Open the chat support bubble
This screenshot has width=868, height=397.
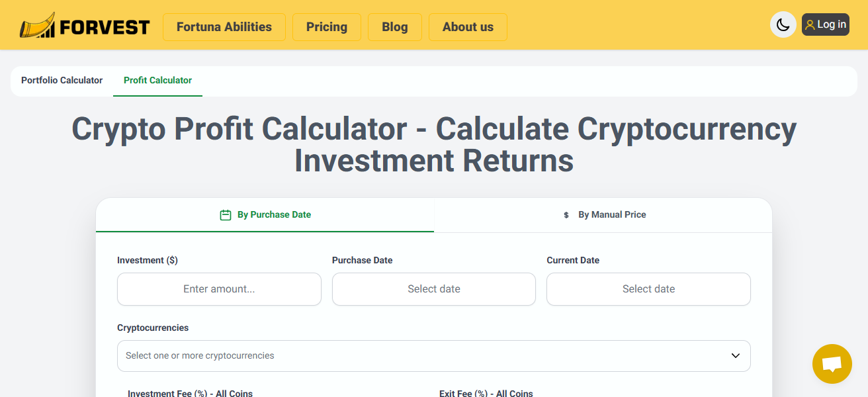832,364
